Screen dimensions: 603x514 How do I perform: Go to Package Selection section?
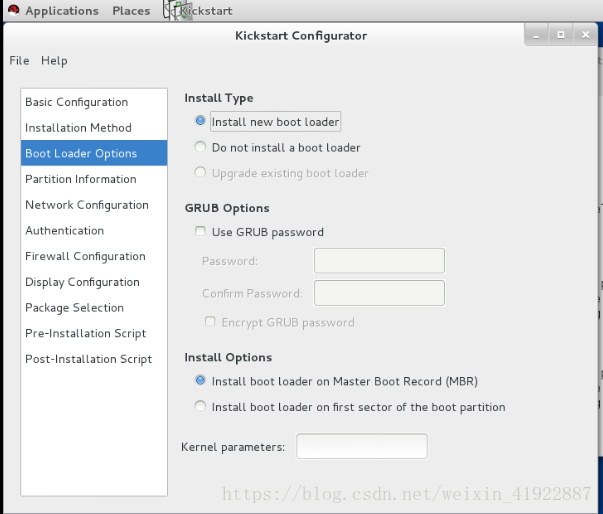94,308
